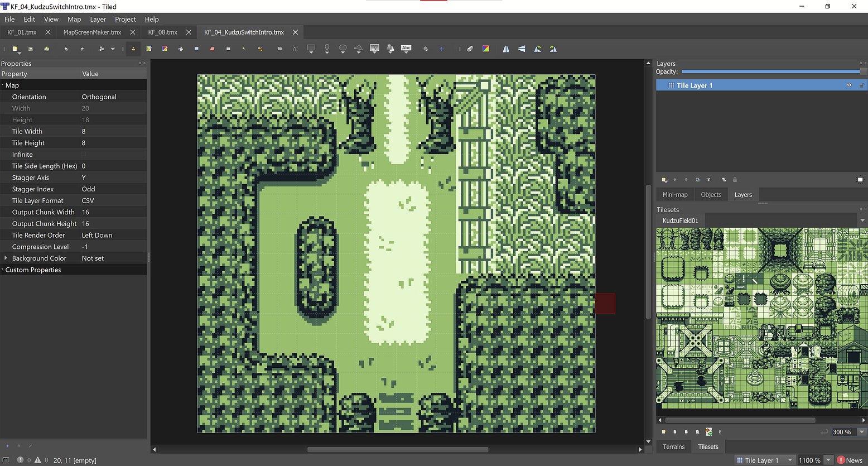The height and width of the screenshot is (466, 868).
Task: Flip the tile stamp horizontally
Action: (505, 49)
